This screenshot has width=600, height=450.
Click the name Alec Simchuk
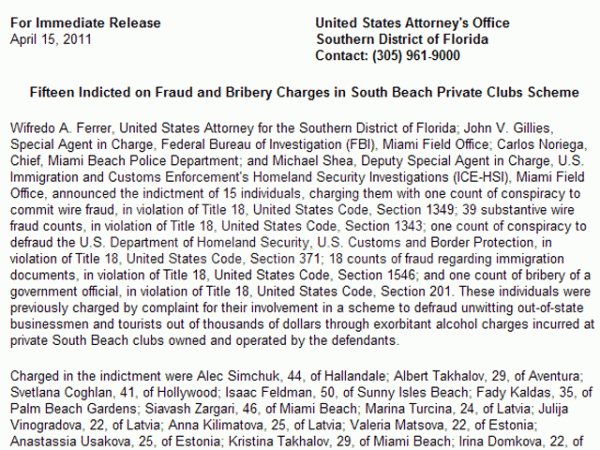[x=238, y=376]
